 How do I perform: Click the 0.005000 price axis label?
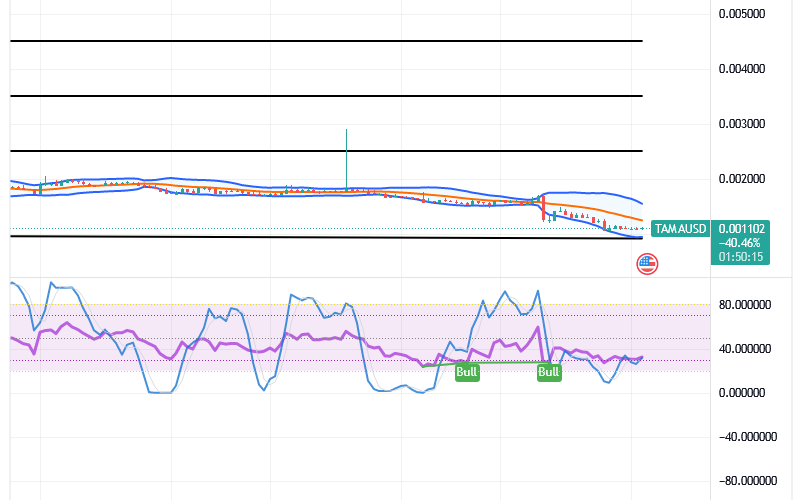742,14
